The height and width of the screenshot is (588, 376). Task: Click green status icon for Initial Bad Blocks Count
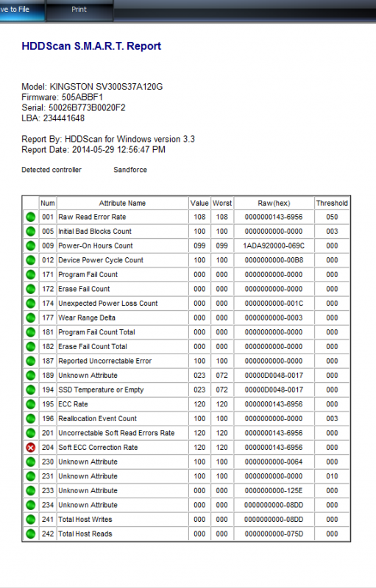coord(31,232)
